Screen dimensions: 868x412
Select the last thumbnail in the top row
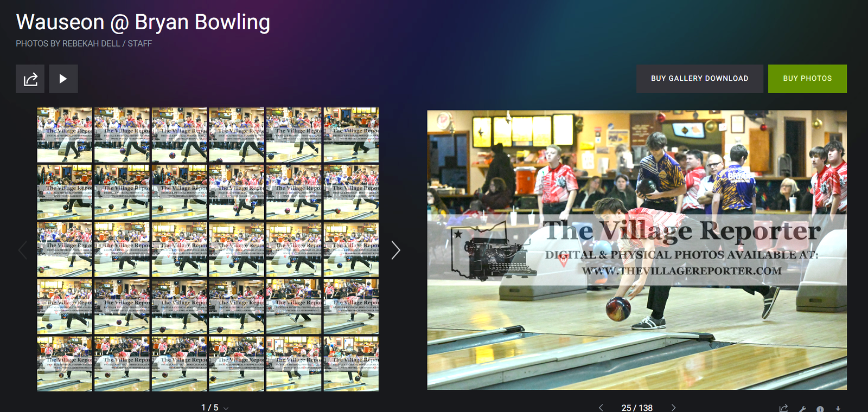[x=351, y=135]
